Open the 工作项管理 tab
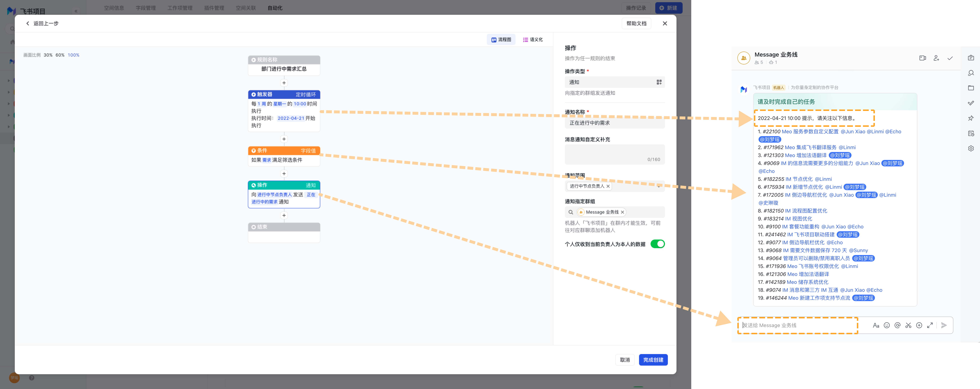The height and width of the screenshot is (389, 980). click(x=180, y=8)
